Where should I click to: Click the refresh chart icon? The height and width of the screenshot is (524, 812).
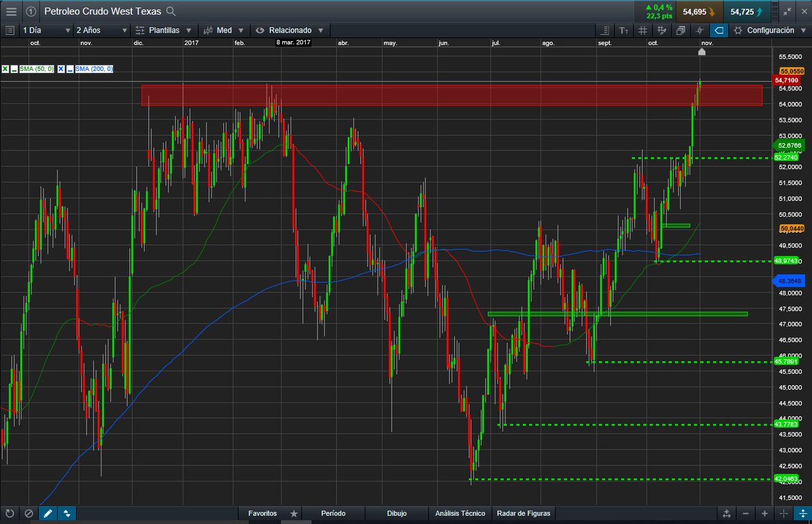(x=10, y=514)
